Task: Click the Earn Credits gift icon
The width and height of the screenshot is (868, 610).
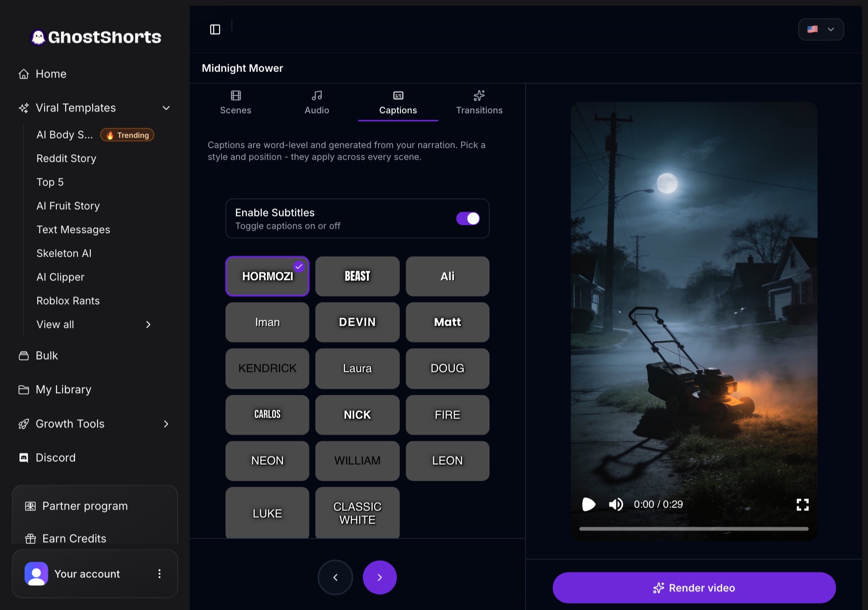Action: [31, 538]
